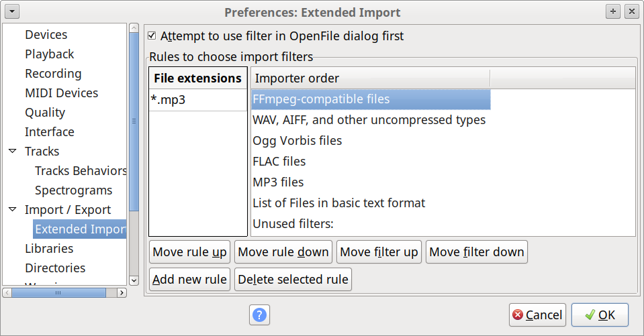
Task: Uncheck Attempt to use filter in OpenFile dialog
Action: pyautogui.click(x=152, y=36)
